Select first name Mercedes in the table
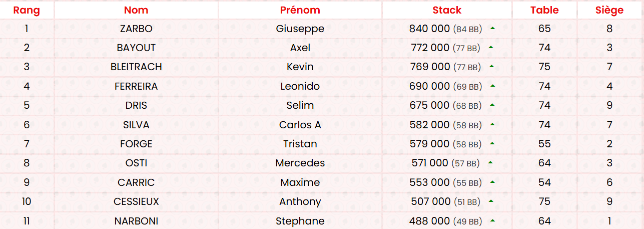 click(300, 163)
